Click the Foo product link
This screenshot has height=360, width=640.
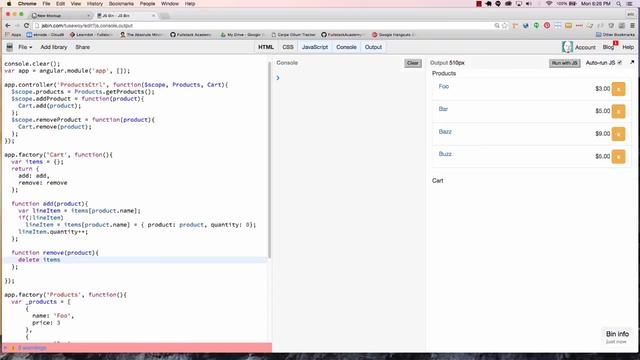click(x=444, y=86)
